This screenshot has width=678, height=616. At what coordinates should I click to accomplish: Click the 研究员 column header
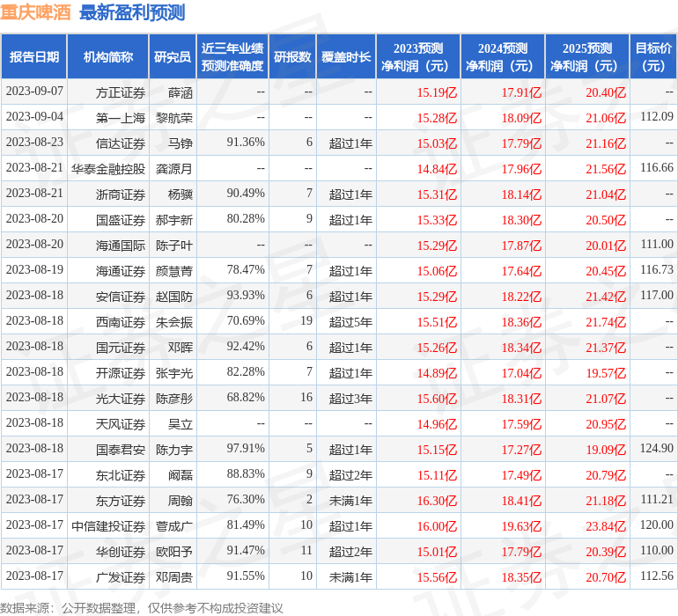[x=173, y=56]
